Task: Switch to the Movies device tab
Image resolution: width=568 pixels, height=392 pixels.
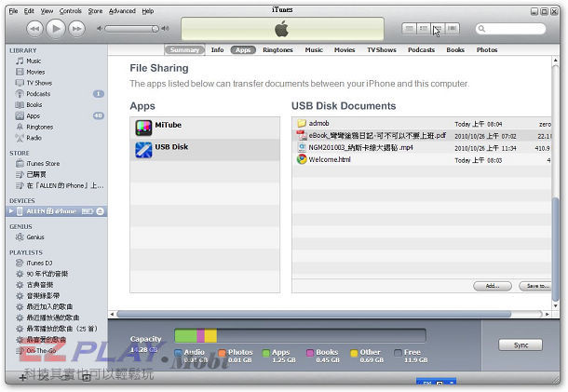Action: pyautogui.click(x=345, y=49)
